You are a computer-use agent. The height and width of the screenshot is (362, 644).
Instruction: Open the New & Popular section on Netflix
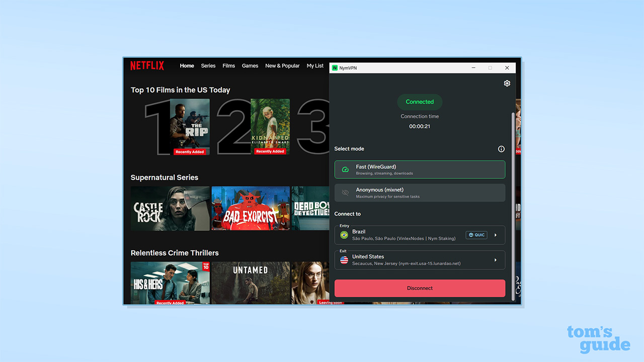tap(282, 65)
